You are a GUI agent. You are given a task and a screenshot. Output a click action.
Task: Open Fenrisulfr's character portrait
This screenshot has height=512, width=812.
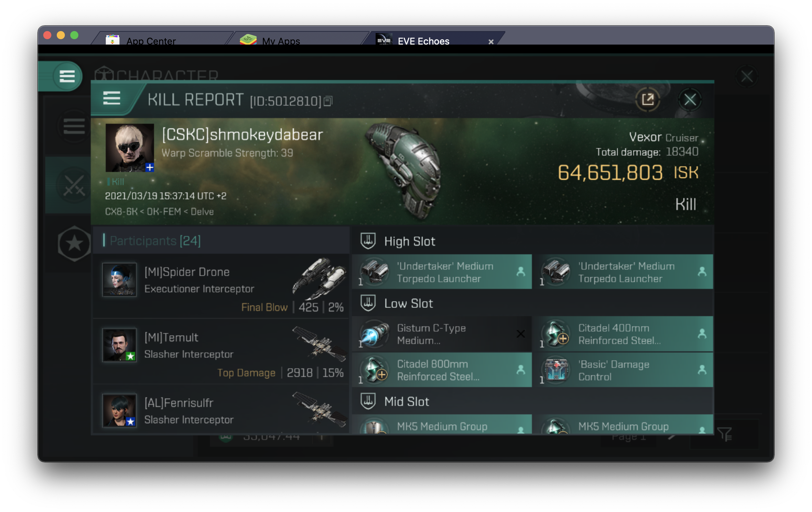click(x=120, y=410)
